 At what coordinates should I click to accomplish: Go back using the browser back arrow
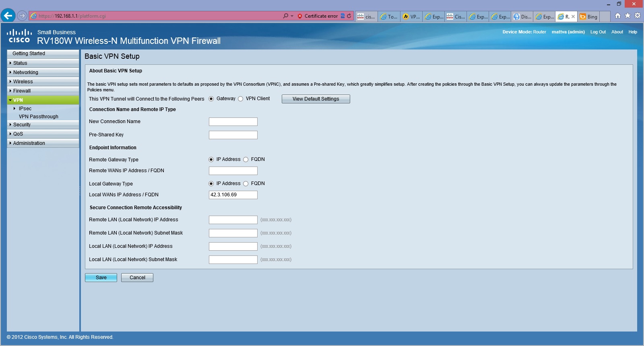point(8,16)
